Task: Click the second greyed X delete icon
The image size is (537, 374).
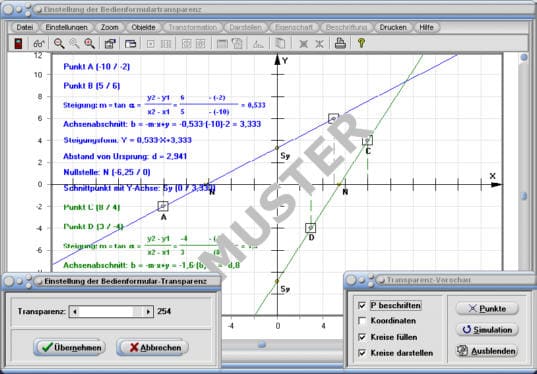Action: point(319,44)
